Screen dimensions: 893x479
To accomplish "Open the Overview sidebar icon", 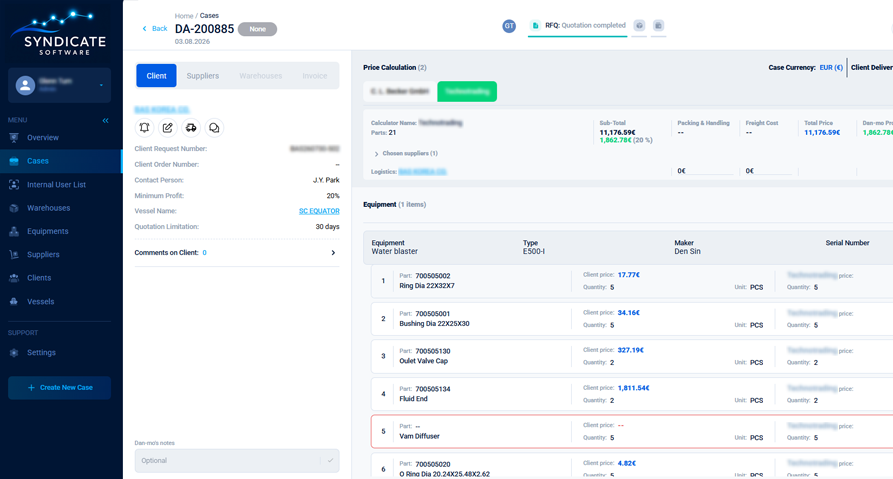I will point(14,138).
